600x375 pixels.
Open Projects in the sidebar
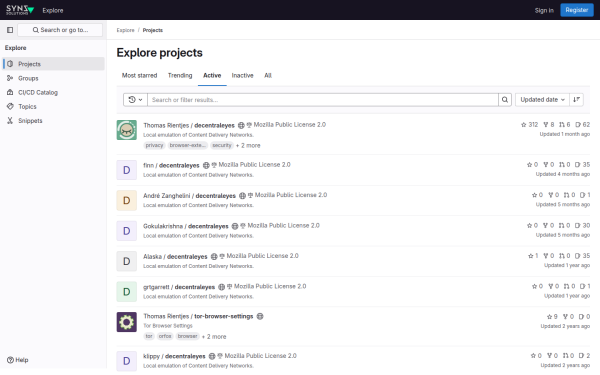coord(54,64)
